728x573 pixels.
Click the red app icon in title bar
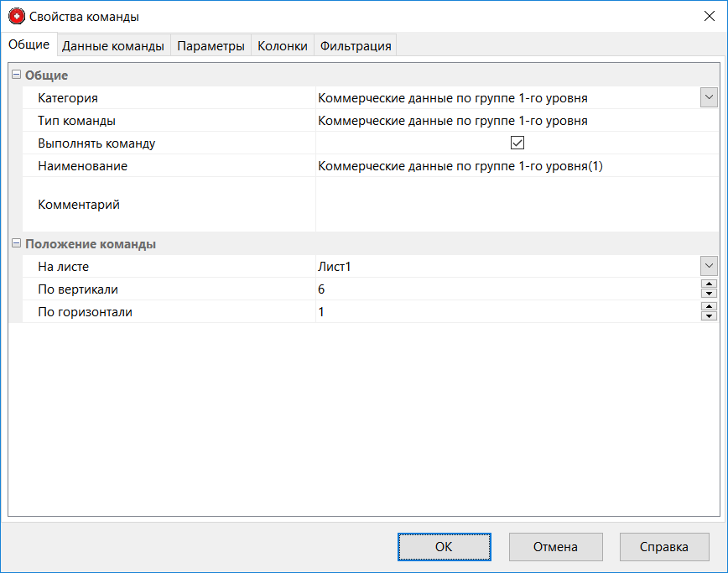pyautogui.click(x=16, y=16)
